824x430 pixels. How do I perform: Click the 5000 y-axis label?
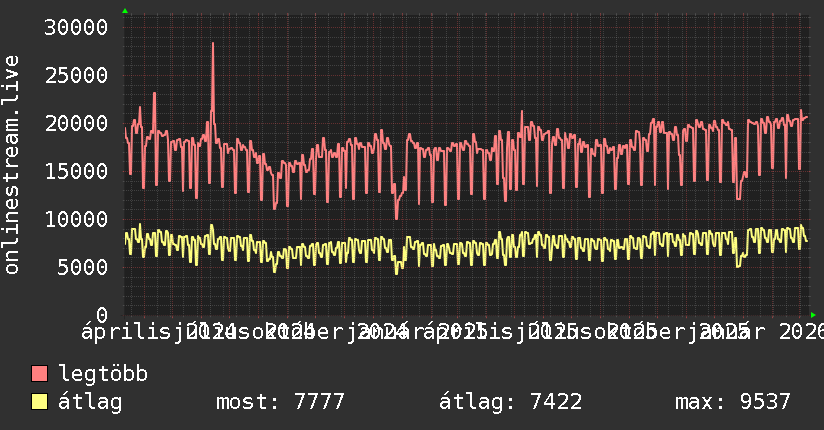[x=83, y=267]
